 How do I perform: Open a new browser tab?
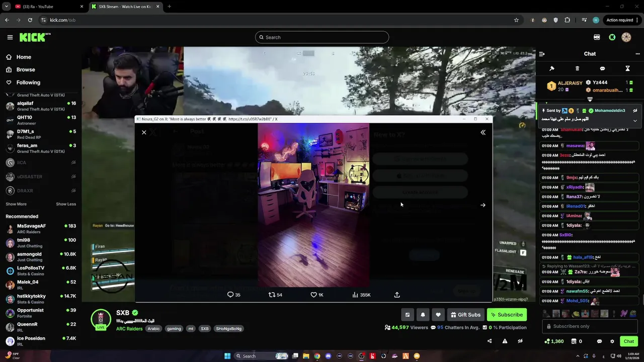click(x=169, y=7)
